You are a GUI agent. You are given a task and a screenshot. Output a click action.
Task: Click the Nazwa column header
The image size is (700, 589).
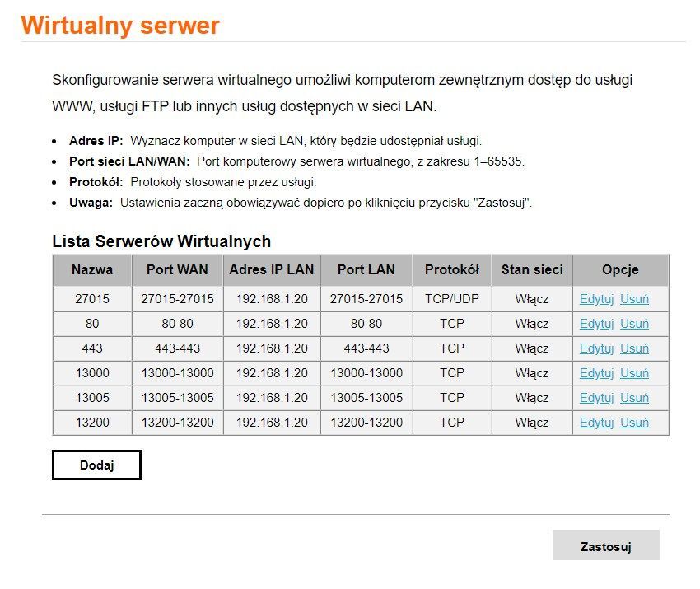coord(91,270)
